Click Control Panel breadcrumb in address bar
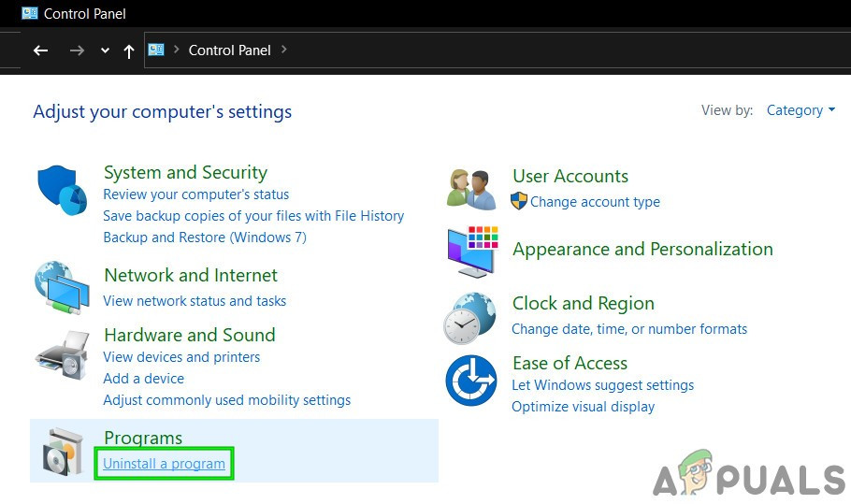 [229, 50]
